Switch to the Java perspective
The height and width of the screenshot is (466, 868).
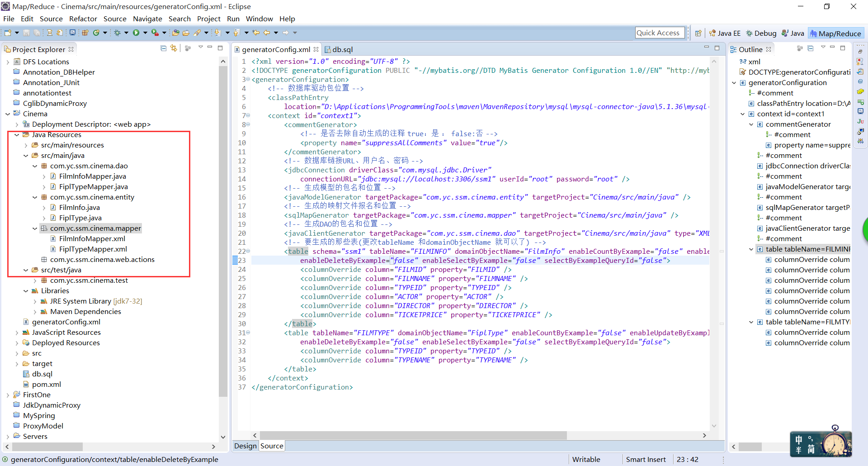pyautogui.click(x=793, y=33)
